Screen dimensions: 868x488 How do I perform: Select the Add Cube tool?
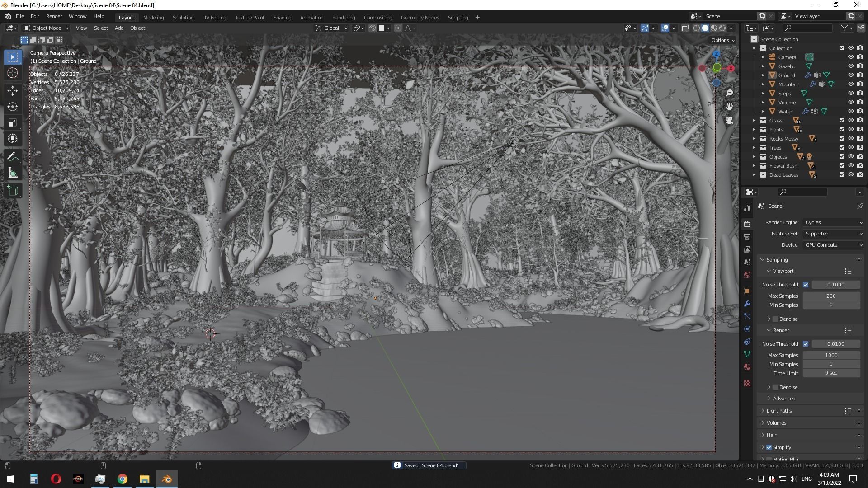click(x=13, y=191)
